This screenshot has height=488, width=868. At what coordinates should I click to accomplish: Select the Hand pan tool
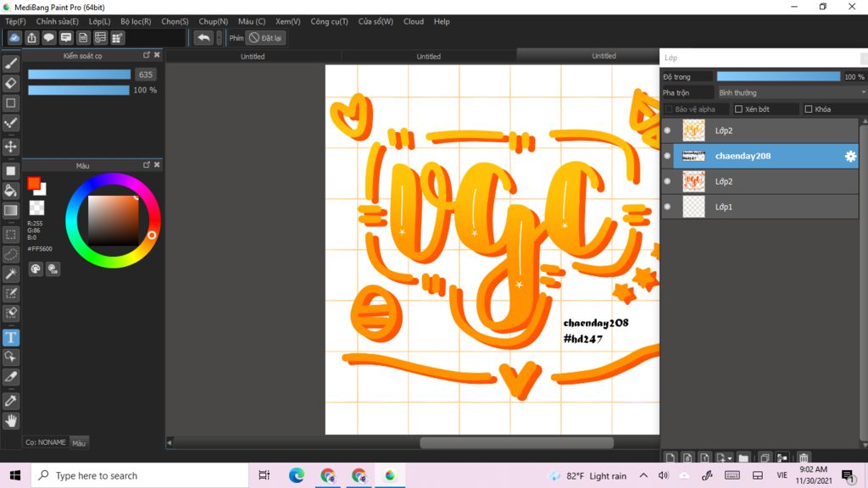[x=11, y=421]
